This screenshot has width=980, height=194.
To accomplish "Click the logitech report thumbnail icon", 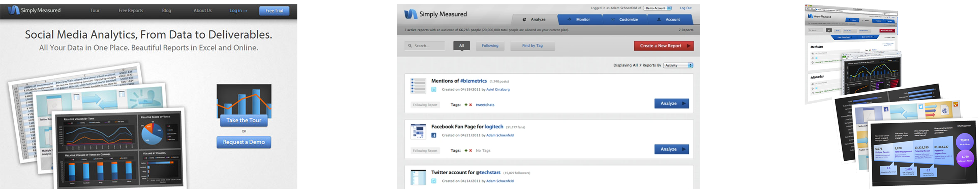I will point(418,132).
